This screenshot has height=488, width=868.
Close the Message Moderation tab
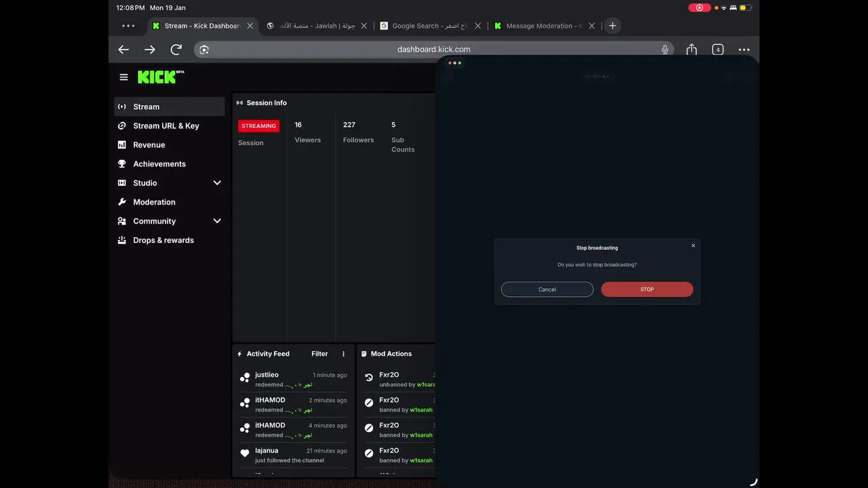(x=591, y=26)
